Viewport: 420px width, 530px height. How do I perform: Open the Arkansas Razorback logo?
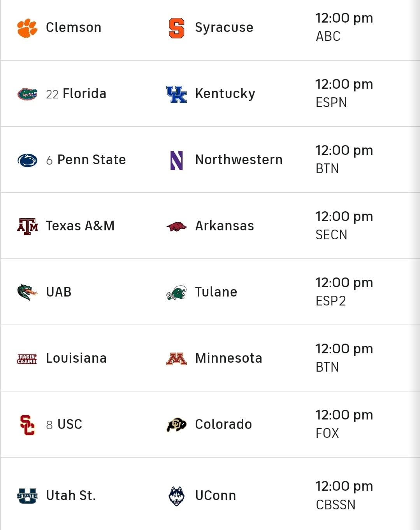(x=176, y=226)
